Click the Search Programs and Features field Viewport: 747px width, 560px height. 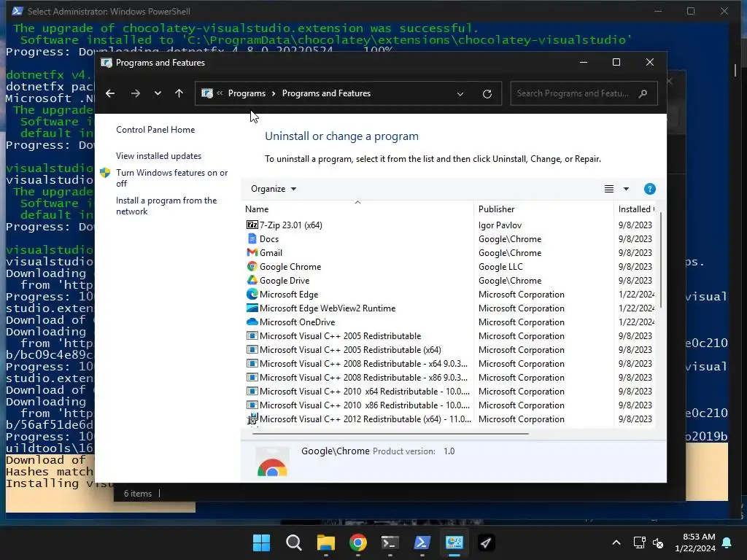pyautogui.click(x=584, y=93)
